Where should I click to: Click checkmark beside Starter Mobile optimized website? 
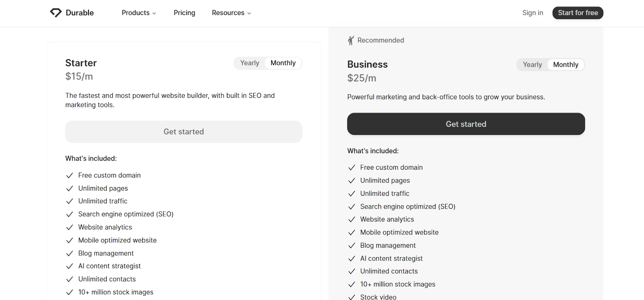70,240
